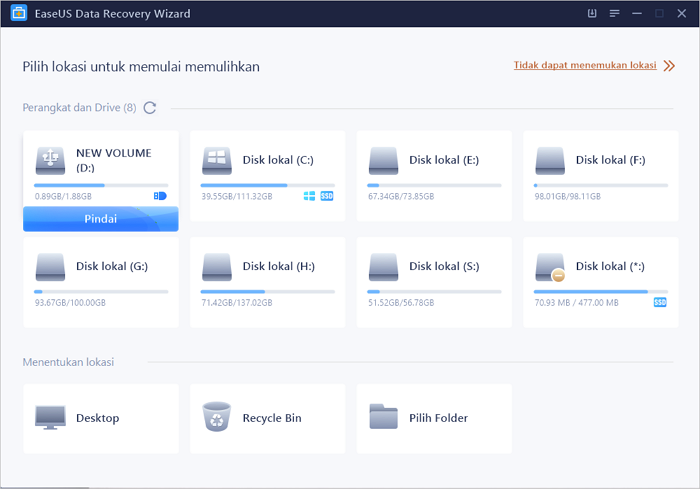Open the hamburger menu in title bar
The image size is (700, 489).
[x=615, y=13]
